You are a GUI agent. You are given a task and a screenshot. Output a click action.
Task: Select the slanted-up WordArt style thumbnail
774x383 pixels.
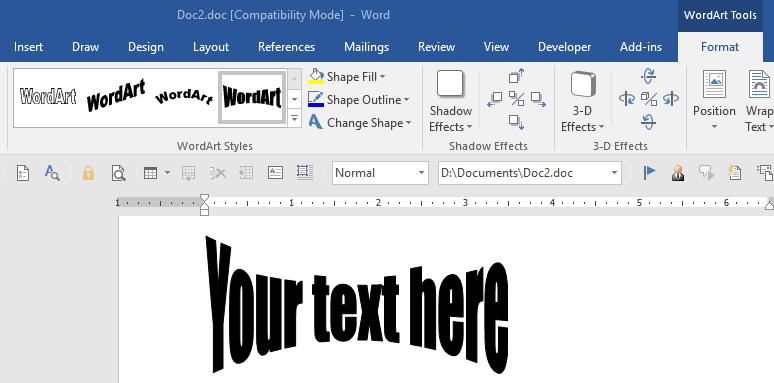[x=116, y=96]
